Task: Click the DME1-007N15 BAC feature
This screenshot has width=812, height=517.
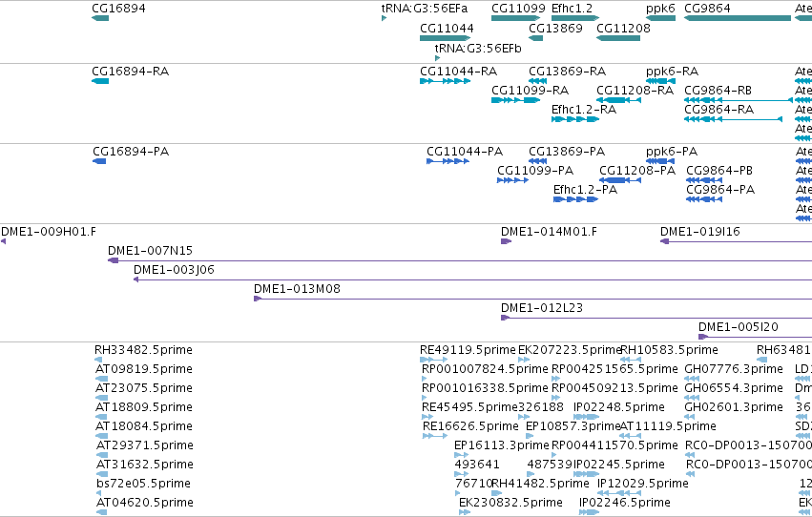Action: 460,260
